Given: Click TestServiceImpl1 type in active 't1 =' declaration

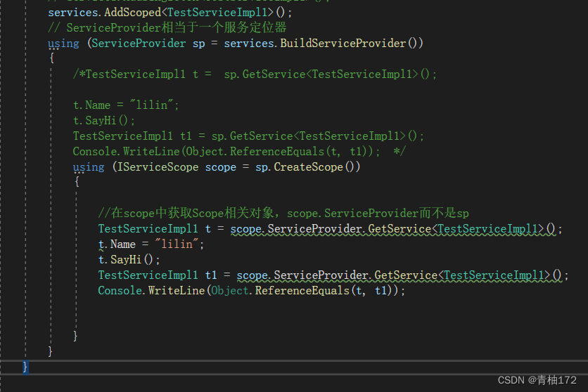Looking at the screenshot, I should click(148, 275).
